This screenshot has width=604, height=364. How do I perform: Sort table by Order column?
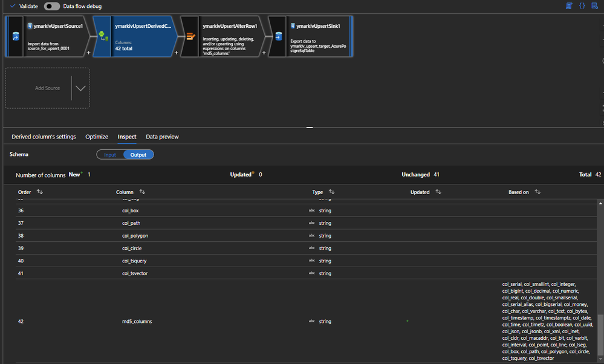[x=40, y=192]
